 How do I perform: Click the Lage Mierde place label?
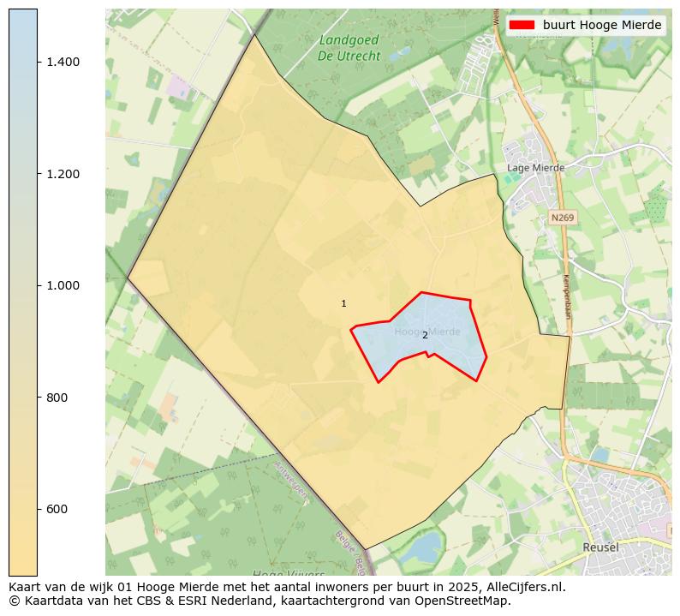pyautogui.click(x=535, y=168)
